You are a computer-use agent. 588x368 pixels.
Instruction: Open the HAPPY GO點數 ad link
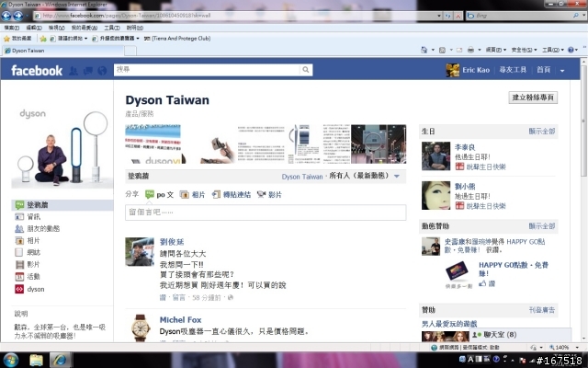(x=514, y=269)
